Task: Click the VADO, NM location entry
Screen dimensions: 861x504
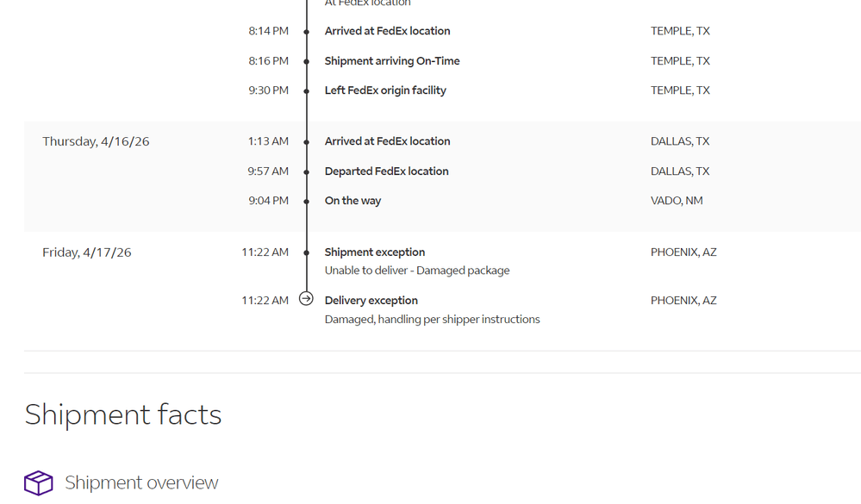Action: (677, 201)
